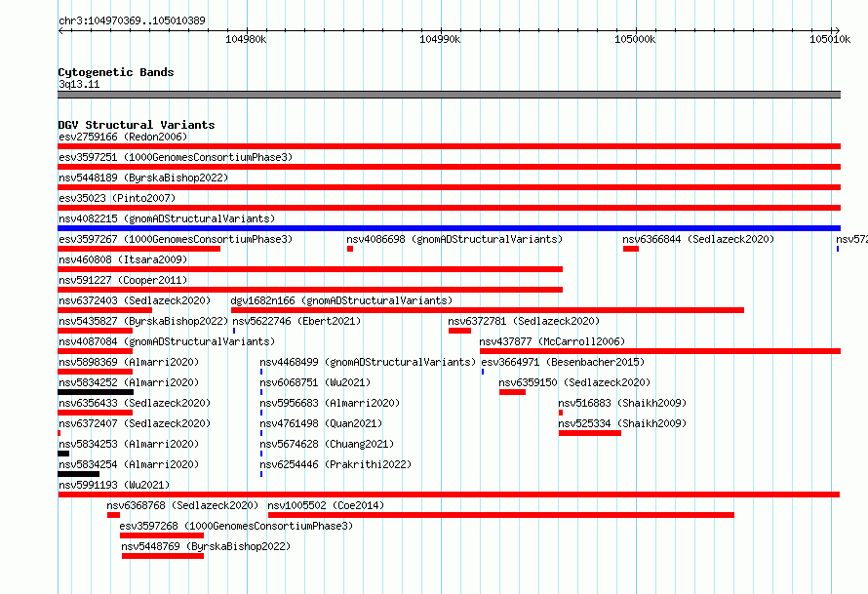Screen dimensions: 868x594
Task: Click the 105000k ruler position
Action: 635,39
